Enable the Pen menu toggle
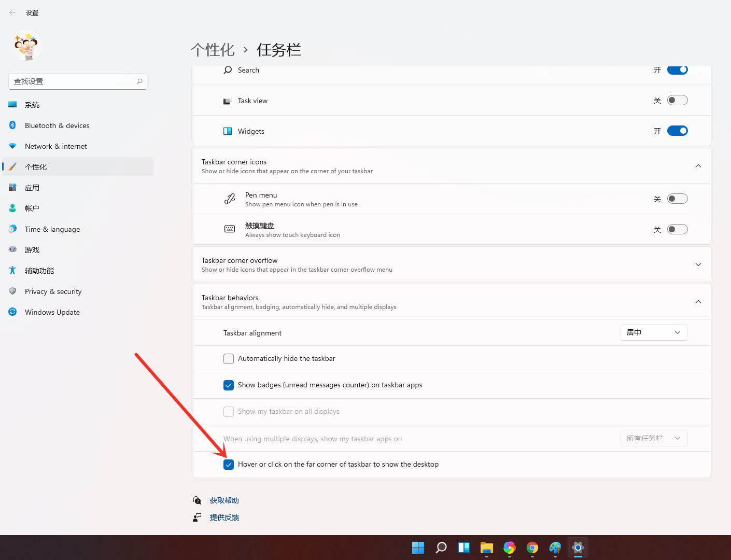The height and width of the screenshot is (560, 731). [677, 198]
